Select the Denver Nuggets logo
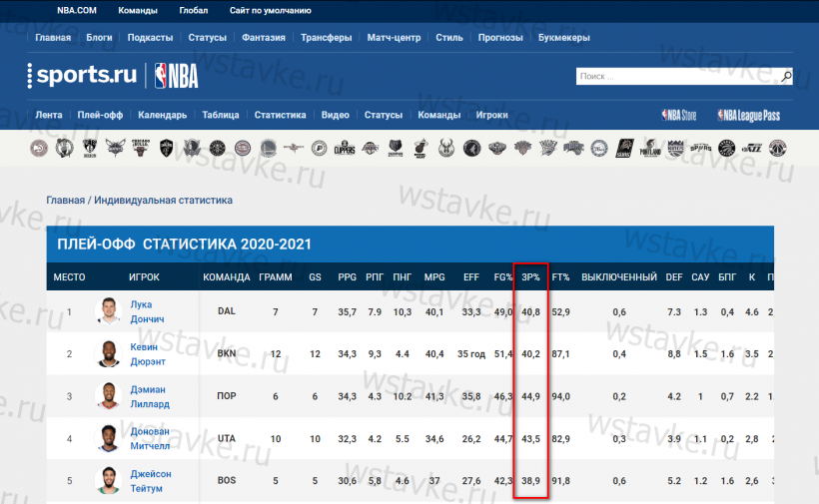819x504 pixels. point(218,149)
